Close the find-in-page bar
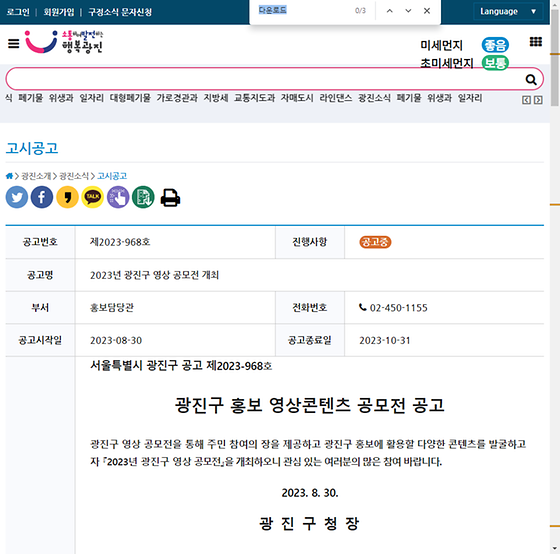560x554 pixels. (x=427, y=11)
